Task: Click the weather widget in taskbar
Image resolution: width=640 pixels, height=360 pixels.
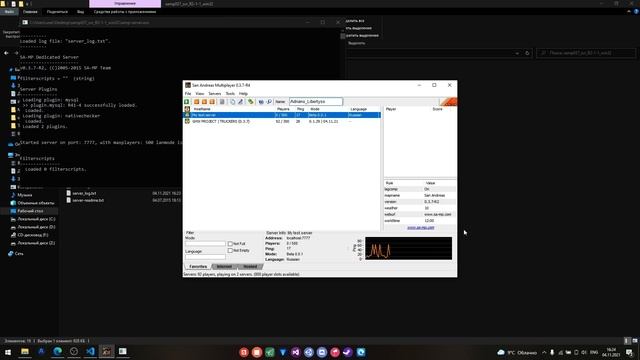Action: (517, 352)
